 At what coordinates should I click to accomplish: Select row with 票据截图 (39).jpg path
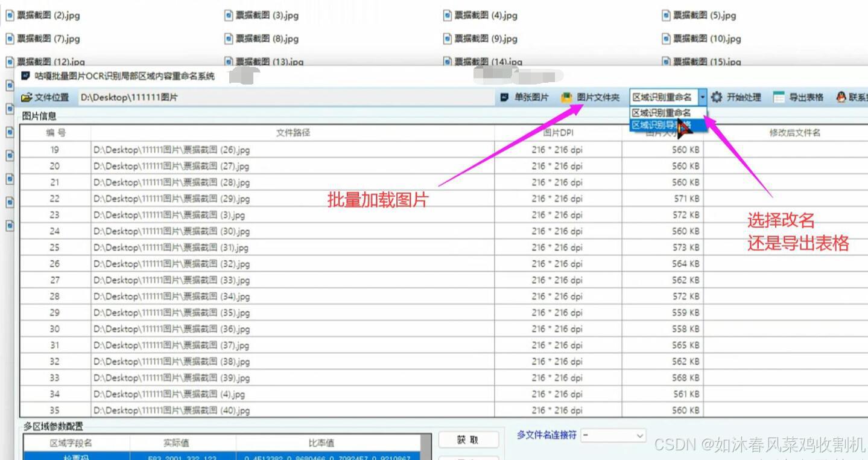444,378
